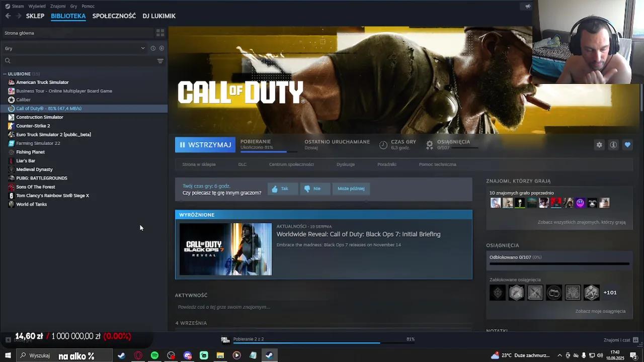Click the activity status input field
Image resolution: width=644 pixels, height=362 pixels.
[x=324, y=307]
